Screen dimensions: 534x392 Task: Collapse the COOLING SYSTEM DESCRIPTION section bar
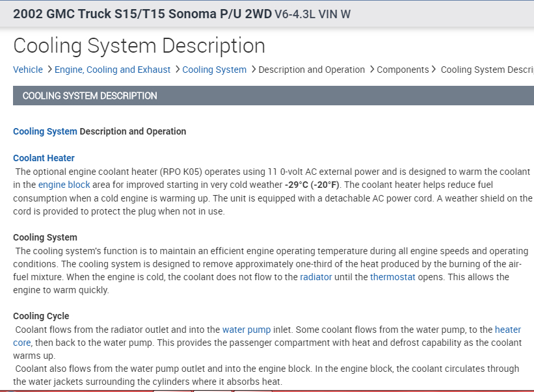point(273,96)
